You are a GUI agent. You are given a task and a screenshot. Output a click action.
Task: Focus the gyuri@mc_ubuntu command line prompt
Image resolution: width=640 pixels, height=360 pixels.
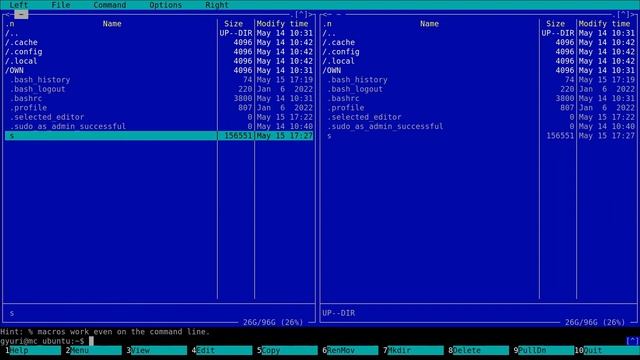point(42,341)
